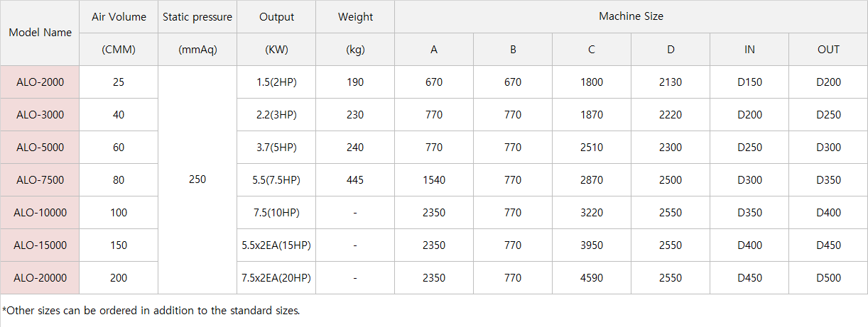This screenshot has height=327, width=868.
Task: Select the 7.5x2EA(20HP) output cell
Action: [x=276, y=278]
